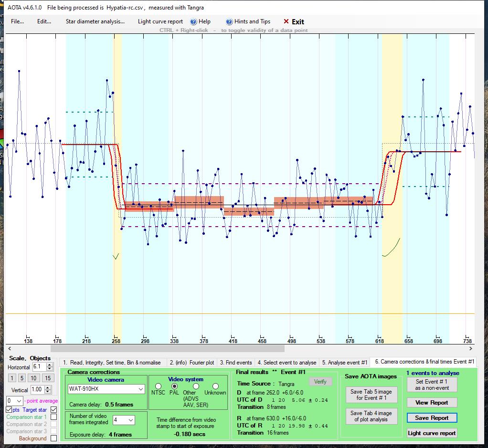Click the plot's horizontal scrollbar thumb
The height and width of the screenshot is (448, 488).
168,348
